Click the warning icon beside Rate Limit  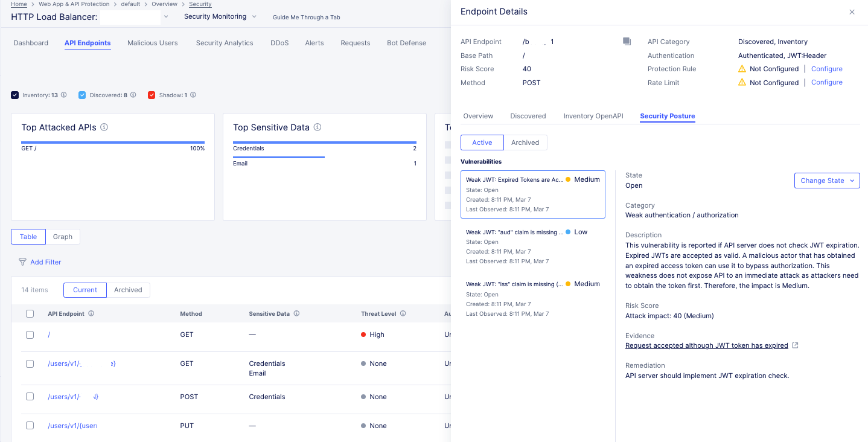coord(741,82)
